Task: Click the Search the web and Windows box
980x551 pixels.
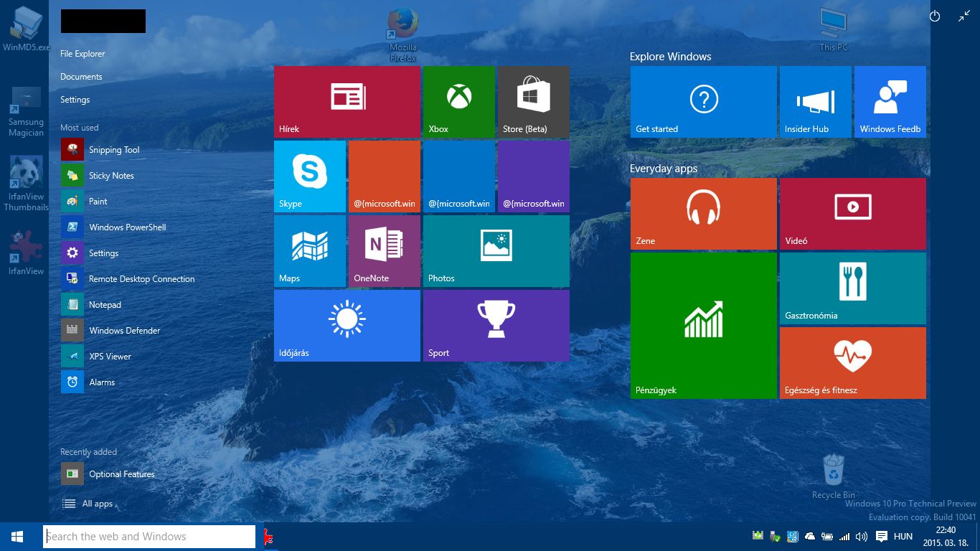Action: tap(149, 537)
